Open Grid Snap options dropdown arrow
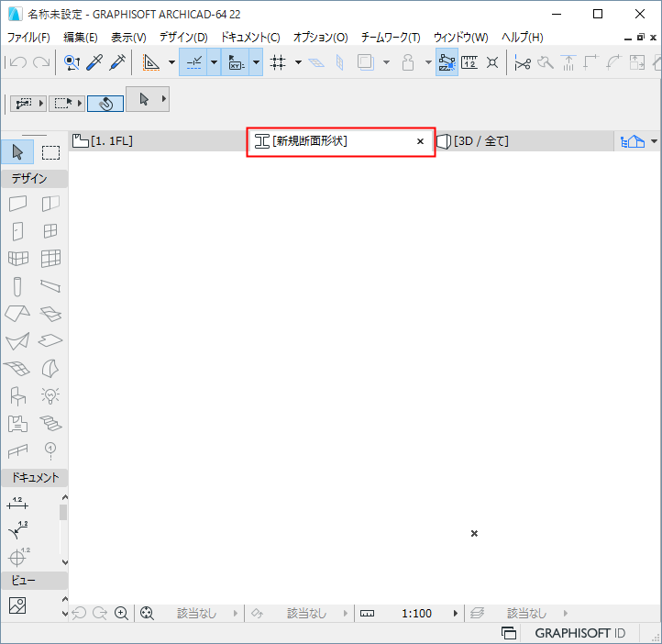662x644 pixels. pyautogui.click(x=298, y=62)
